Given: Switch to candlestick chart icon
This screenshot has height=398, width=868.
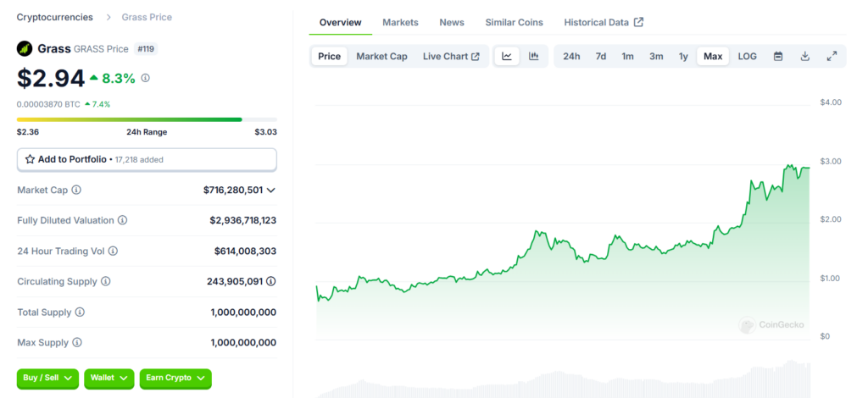Looking at the screenshot, I should tap(534, 57).
